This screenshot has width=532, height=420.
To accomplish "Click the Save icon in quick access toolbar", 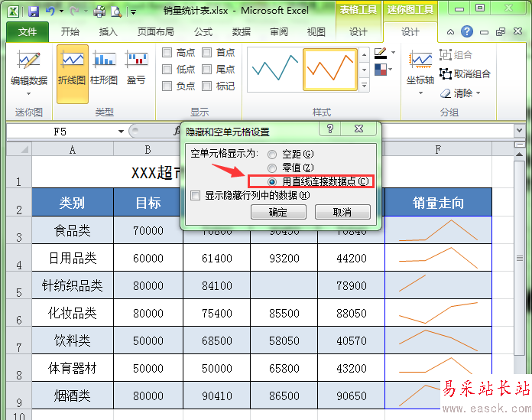I will point(34,12).
